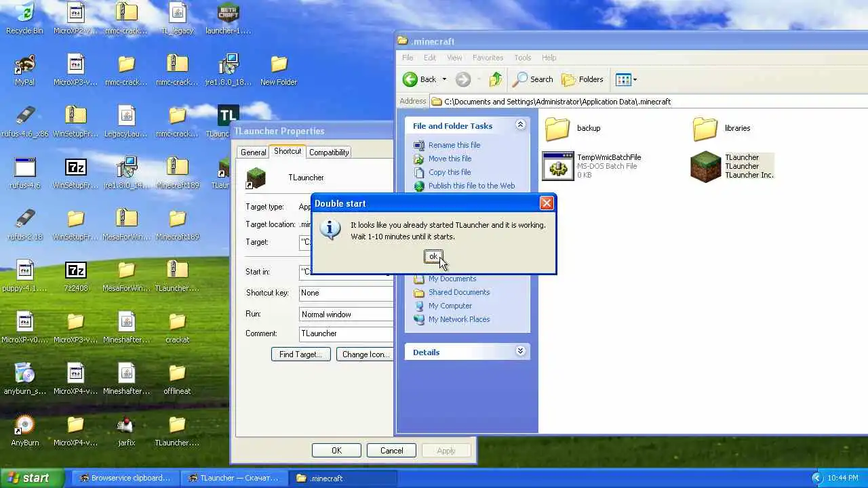Open the Run combo box in Properties

[x=346, y=314]
